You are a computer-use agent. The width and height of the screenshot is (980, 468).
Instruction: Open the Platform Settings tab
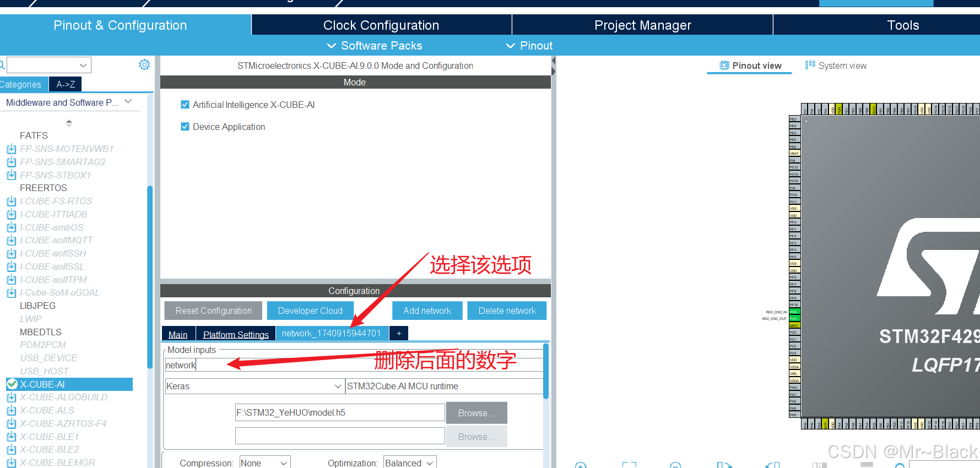pos(236,334)
